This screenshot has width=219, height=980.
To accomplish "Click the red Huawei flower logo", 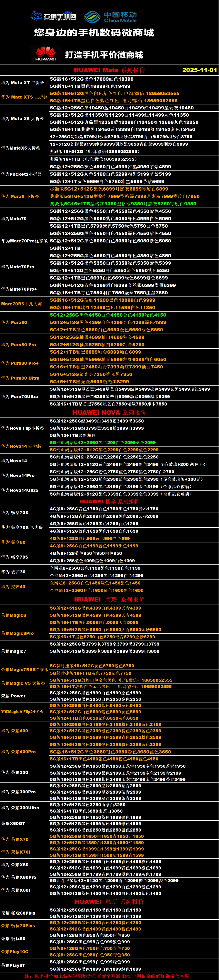I will click(46, 54).
